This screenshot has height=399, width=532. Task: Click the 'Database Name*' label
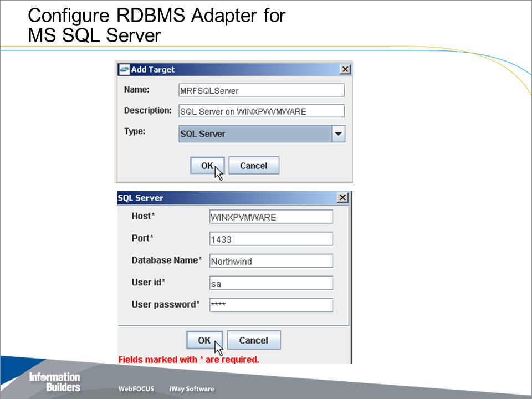(x=167, y=260)
